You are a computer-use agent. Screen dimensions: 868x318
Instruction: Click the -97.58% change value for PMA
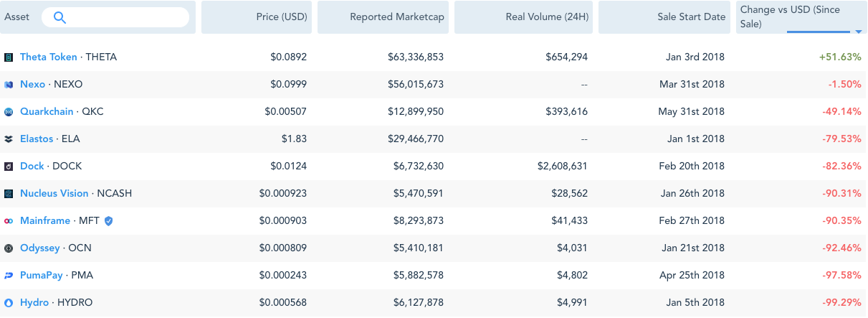click(x=842, y=275)
